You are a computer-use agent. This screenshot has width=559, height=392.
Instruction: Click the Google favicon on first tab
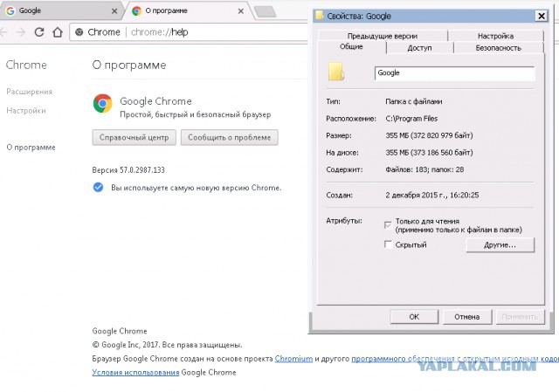(10, 10)
